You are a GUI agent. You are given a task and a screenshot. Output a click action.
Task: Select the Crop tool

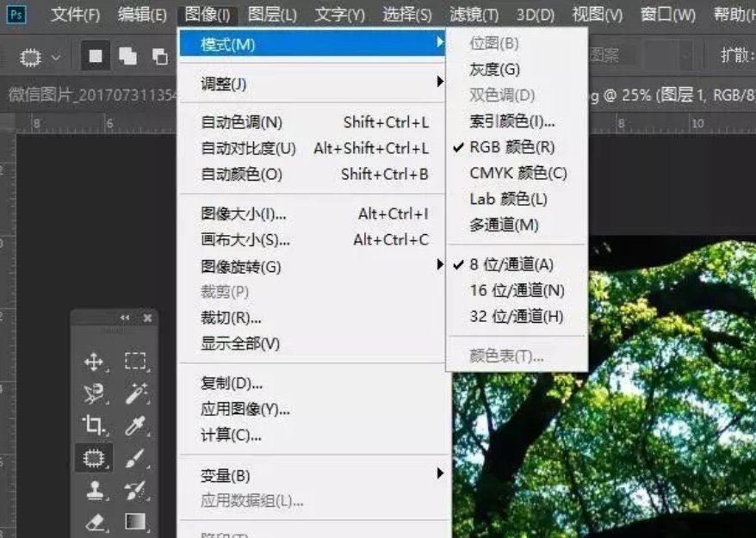click(94, 424)
